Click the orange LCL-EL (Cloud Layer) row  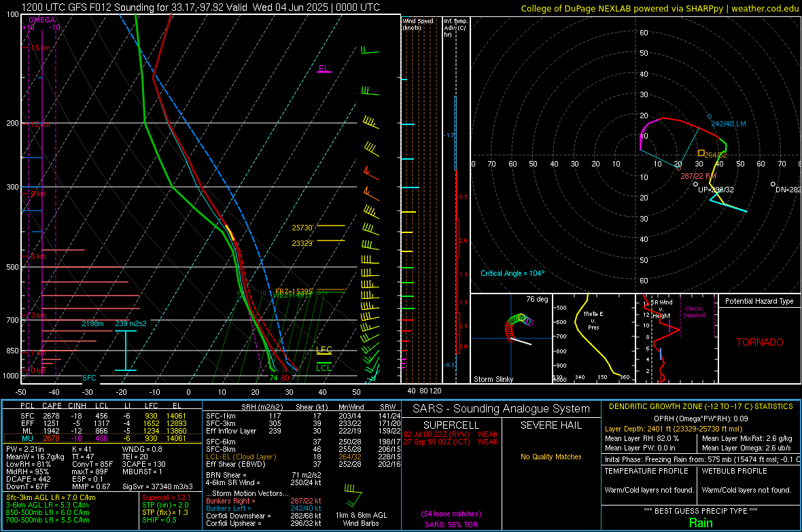click(303, 457)
